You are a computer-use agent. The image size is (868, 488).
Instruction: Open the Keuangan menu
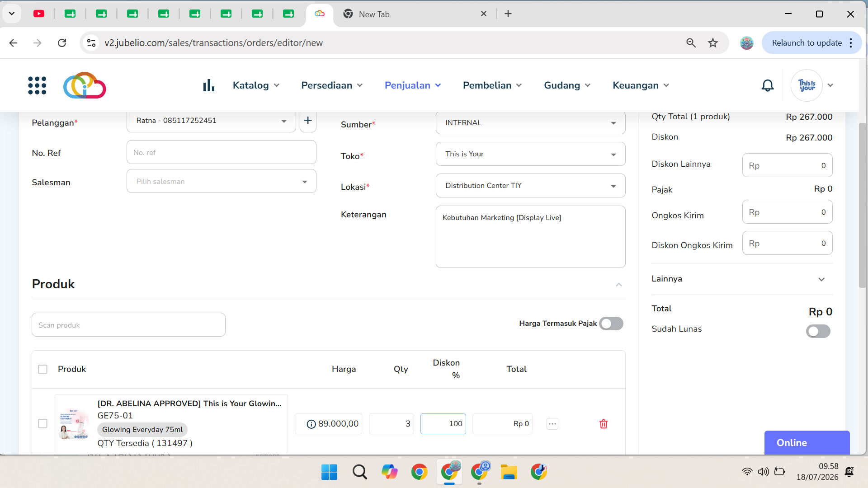(x=641, y=85)
